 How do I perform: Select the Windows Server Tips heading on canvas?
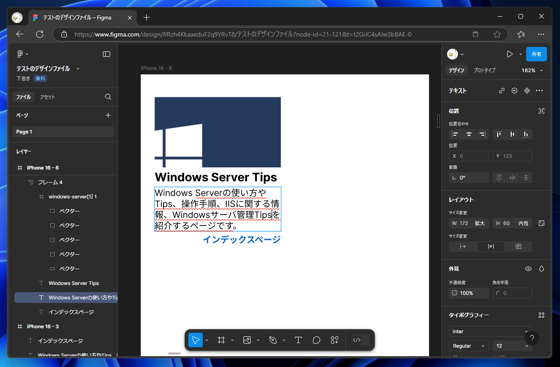[x=216, y=177]
